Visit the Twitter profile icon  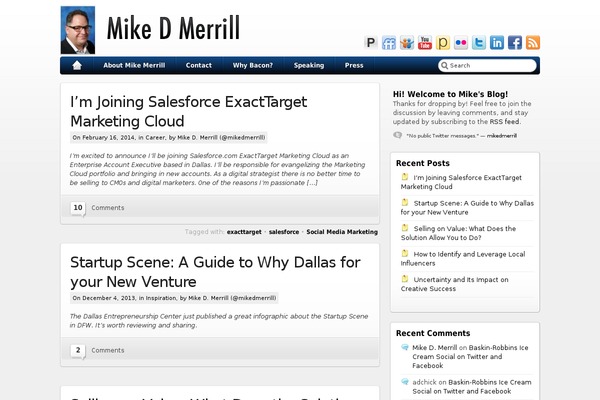(x=479, y=42)
